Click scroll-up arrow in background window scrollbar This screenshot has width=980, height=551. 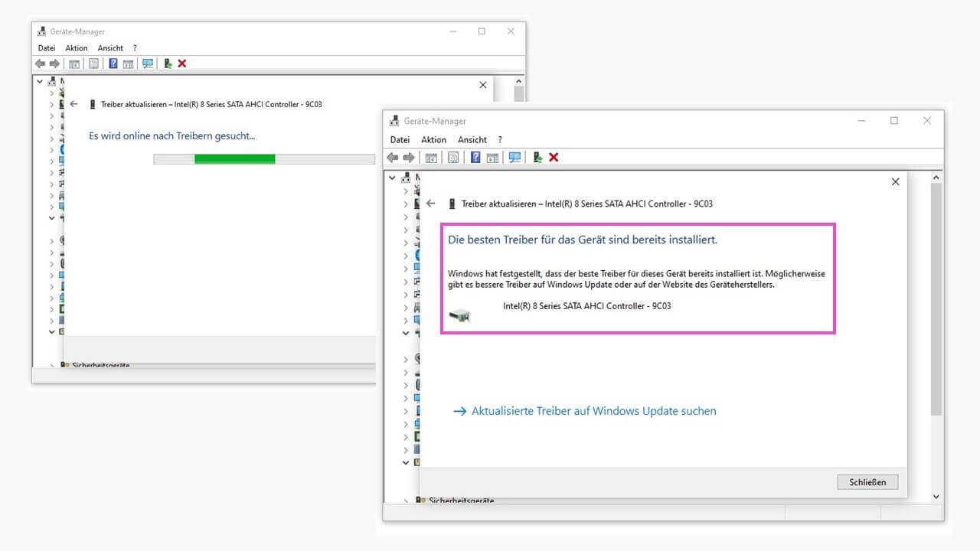tap(518, 81)
